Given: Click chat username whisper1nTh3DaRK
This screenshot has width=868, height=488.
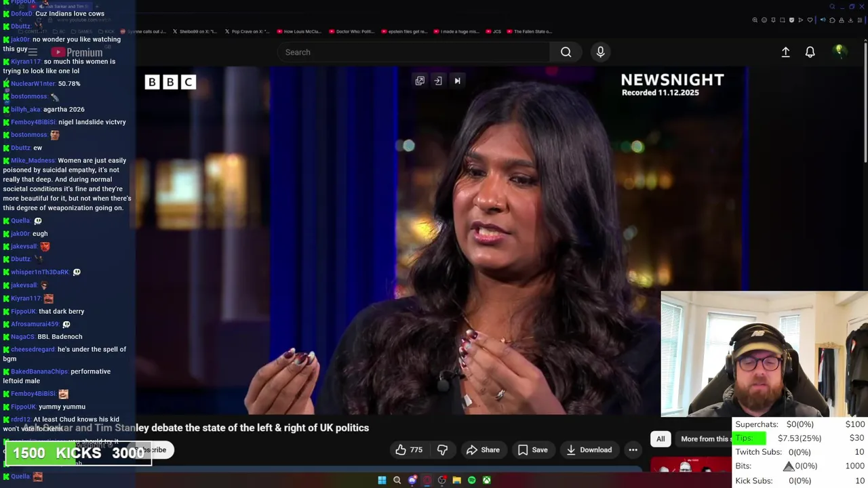Looking at the screenshot, I should click(40, 272).
